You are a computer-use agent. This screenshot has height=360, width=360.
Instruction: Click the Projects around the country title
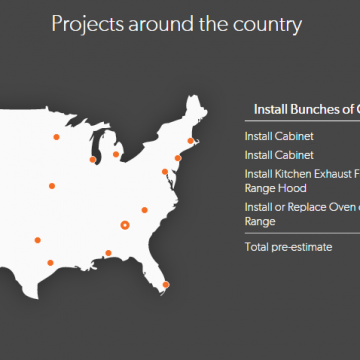tap(177, 24)
